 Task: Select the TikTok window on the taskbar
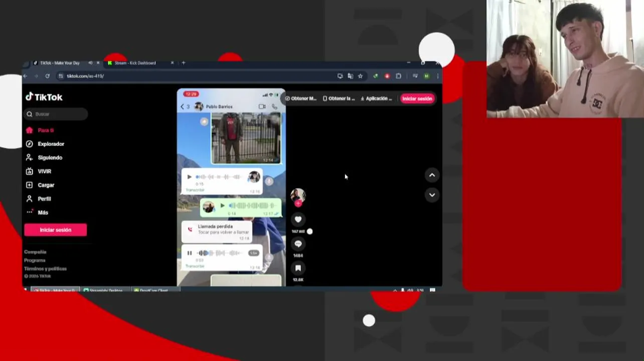pos(55,290)
